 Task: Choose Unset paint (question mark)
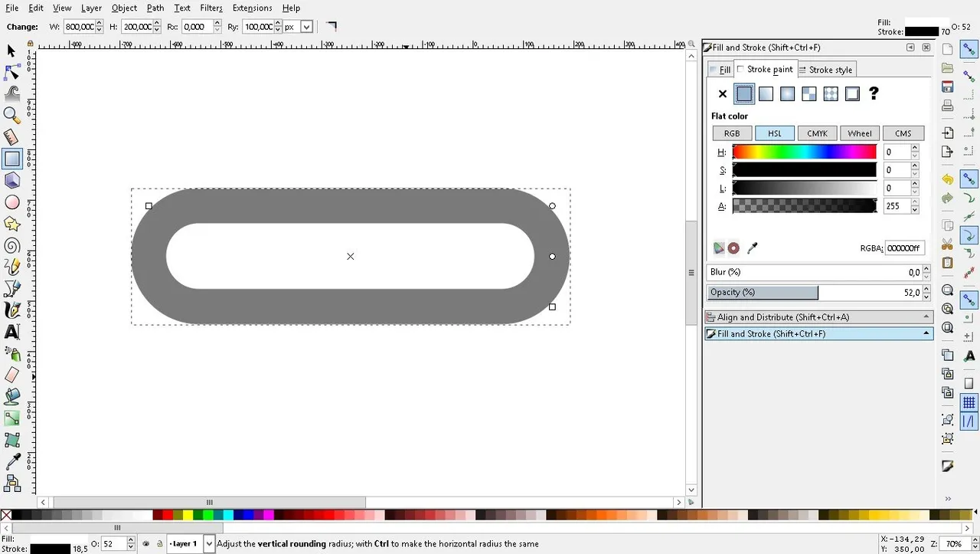(874, 94)
